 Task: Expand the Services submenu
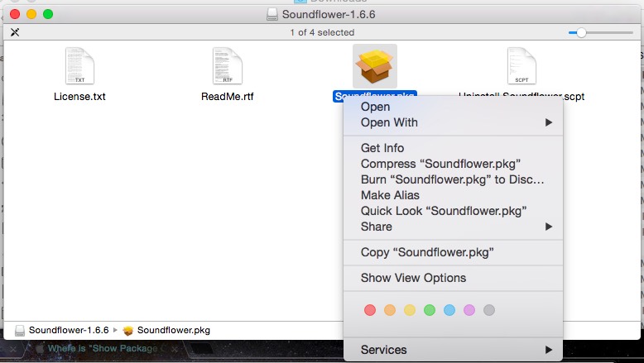(453, 350)
